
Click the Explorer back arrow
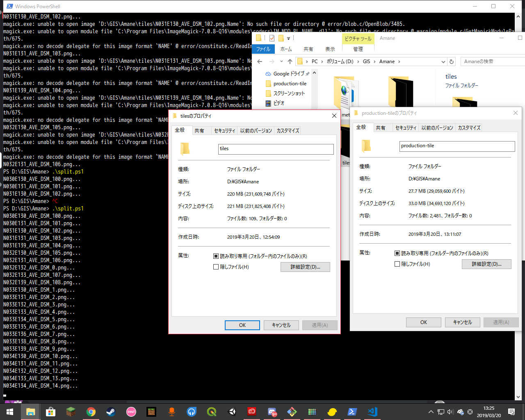click(x=260, y=62)
